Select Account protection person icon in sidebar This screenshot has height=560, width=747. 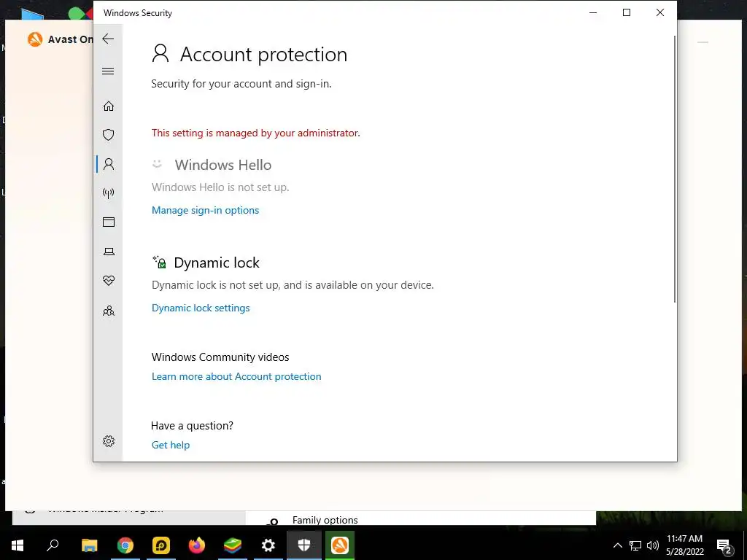point(109,164)
